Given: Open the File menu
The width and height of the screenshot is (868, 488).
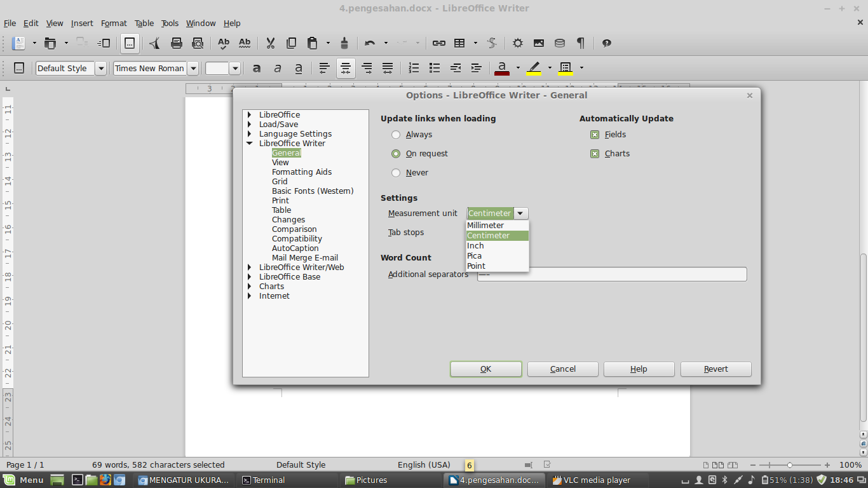Looking at the screenshot, I should pyautogui.click(x=10, y=24).
